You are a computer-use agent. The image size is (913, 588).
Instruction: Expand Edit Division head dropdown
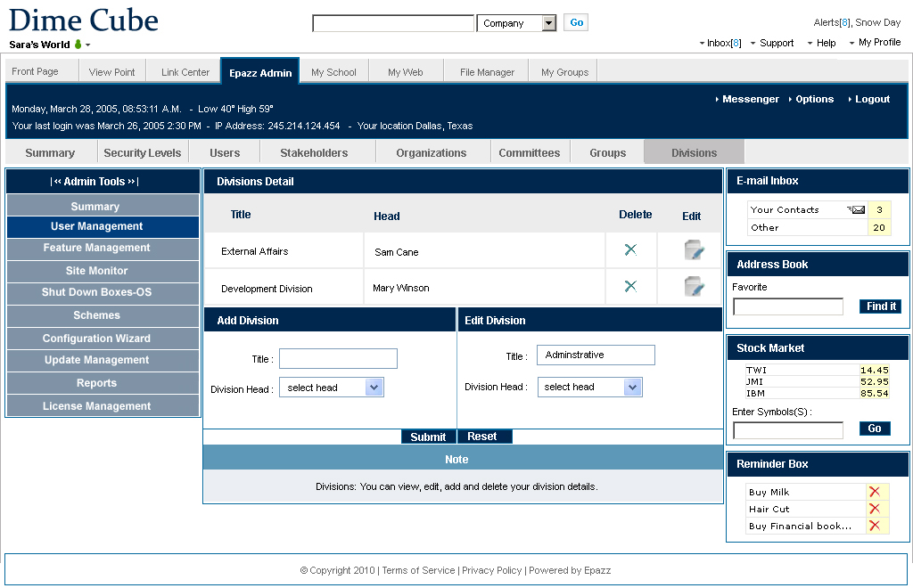(632, 387)
